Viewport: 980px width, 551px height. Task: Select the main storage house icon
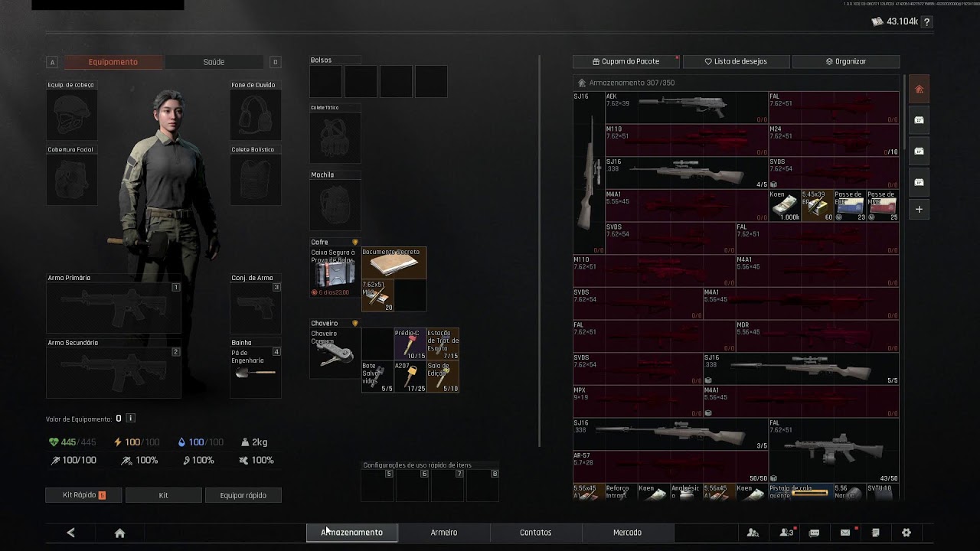(x=920, y=90)
